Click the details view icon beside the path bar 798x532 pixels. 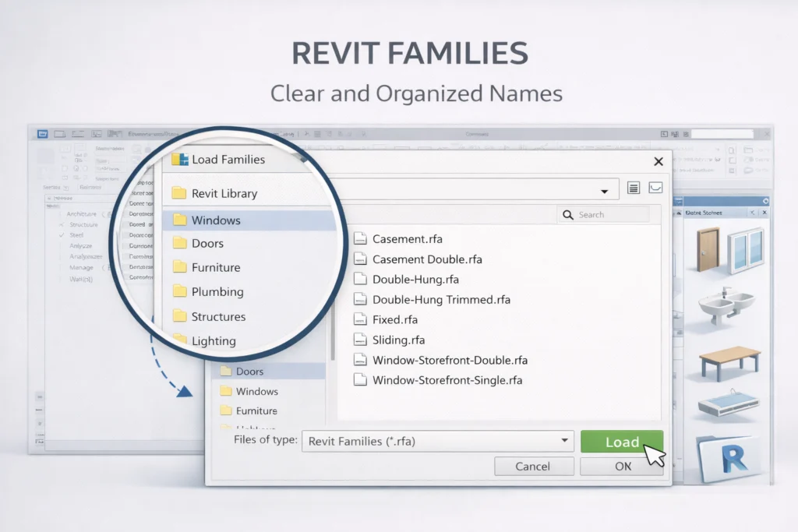pos(633,188)
